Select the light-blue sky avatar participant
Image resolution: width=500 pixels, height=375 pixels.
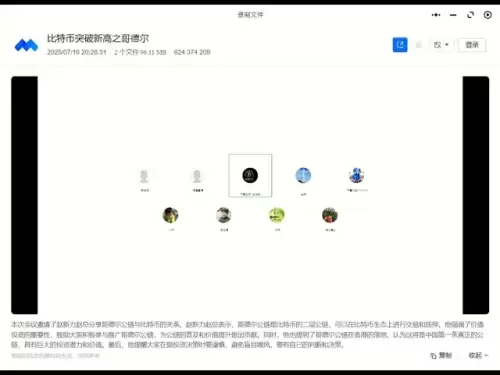click(x=303, y=175)
